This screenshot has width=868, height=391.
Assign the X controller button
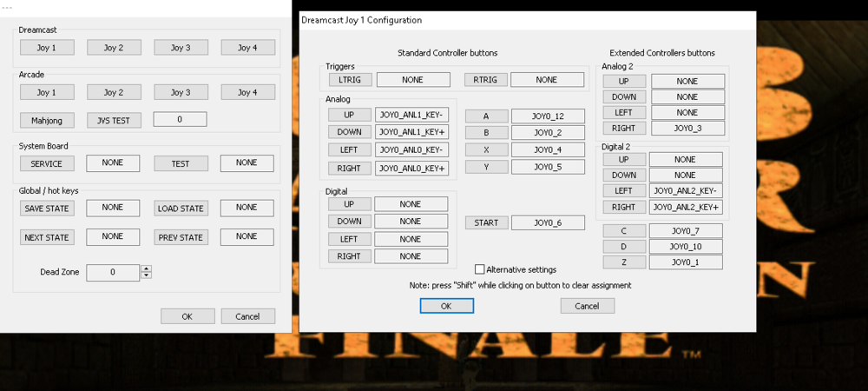(487, 149)
